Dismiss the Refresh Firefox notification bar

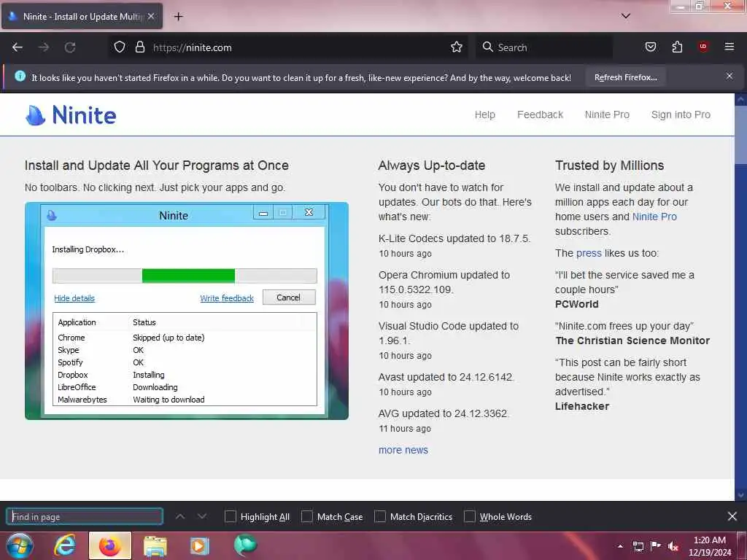(729, 76)
